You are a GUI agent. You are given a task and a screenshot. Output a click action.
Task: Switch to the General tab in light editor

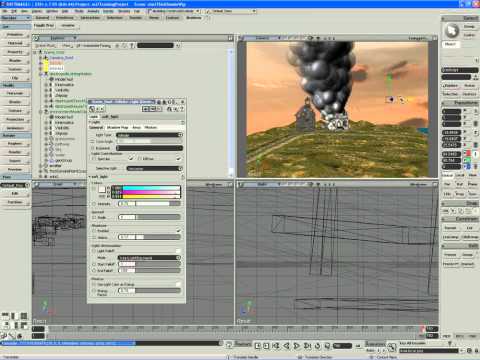tap(96, 127)
